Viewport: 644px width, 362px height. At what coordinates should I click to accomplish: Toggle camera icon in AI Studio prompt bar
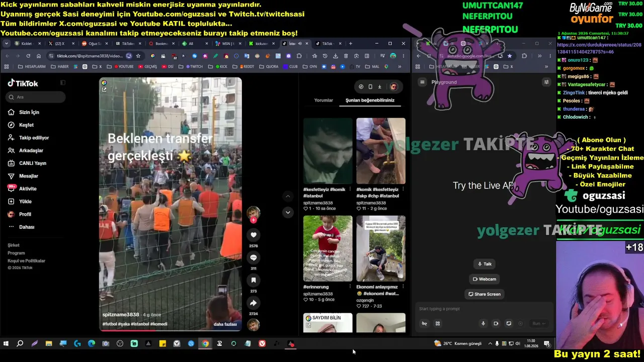[496, 323]
